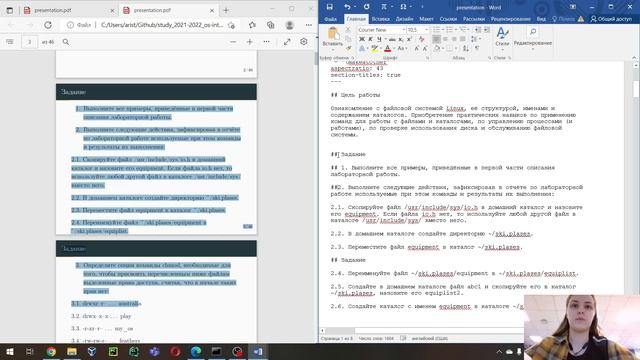Open Editing (Редактирование) search menu
The height and width of the screenshot is (360, 640).
[x=533, y=38]
